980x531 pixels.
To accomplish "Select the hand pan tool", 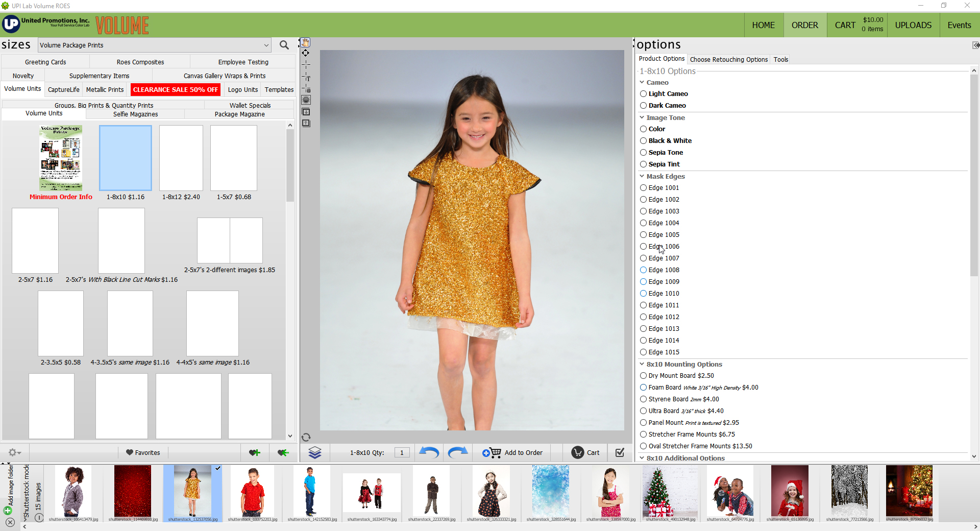I will (305, 42).
